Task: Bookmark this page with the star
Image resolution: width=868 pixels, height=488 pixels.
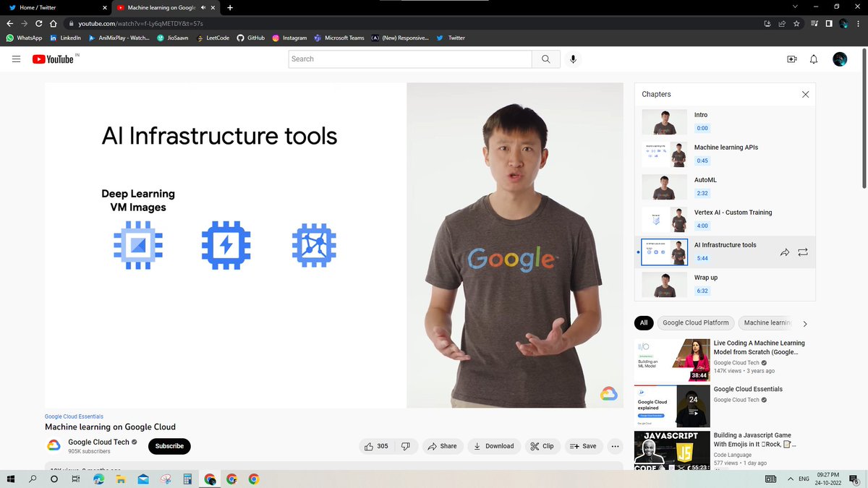Action: 796,23
